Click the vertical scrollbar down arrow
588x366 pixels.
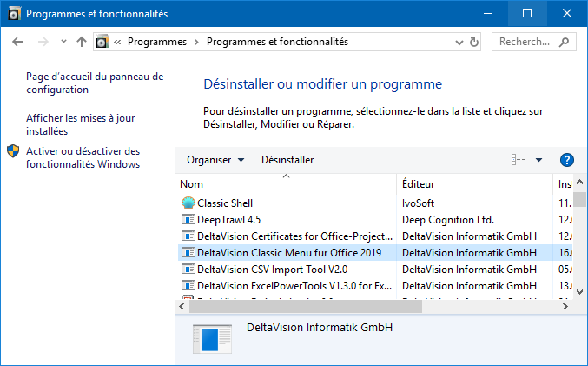tap(580, 292)
